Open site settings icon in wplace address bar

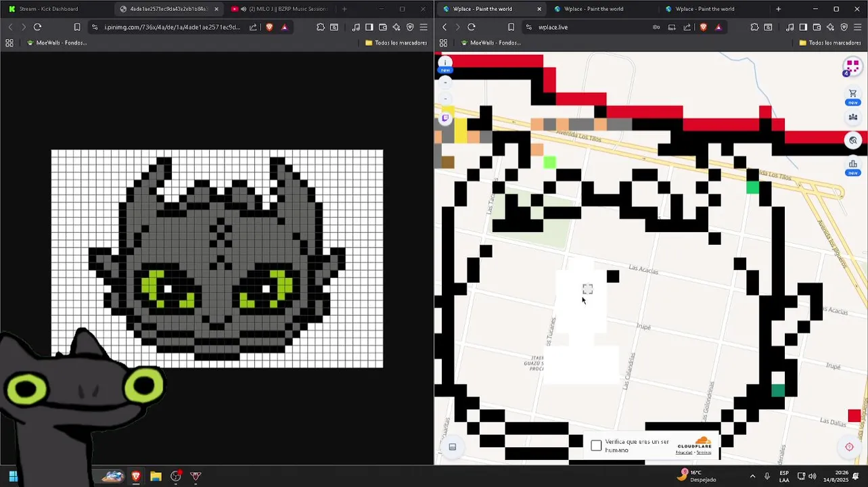click(x=529, y=27)
